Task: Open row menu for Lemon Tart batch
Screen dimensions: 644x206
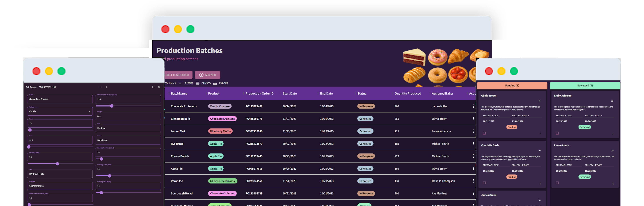Action: pyautogui.click(x=474, y=131)
